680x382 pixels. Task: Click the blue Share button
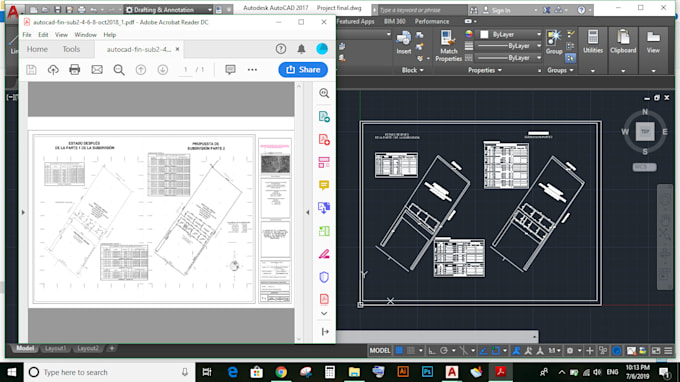tap(303, 70)
